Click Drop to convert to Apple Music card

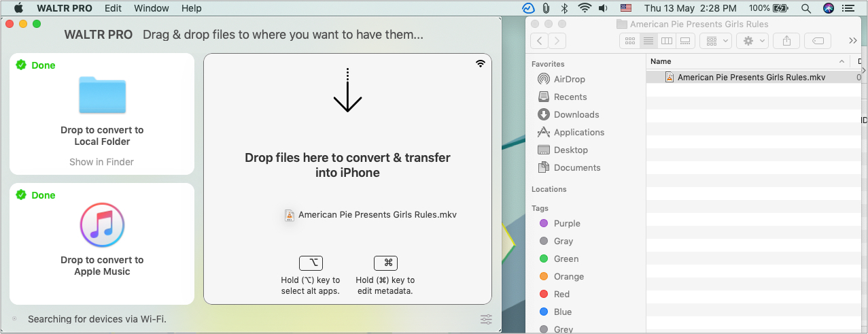coord(102,244)
